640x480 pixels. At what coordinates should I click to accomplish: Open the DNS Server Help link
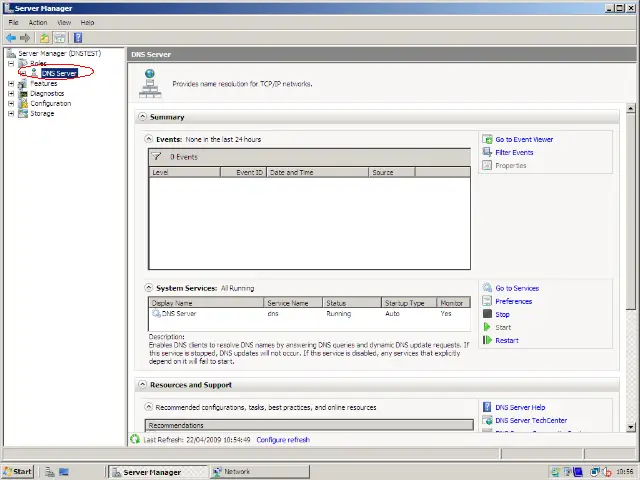(520, 407)
